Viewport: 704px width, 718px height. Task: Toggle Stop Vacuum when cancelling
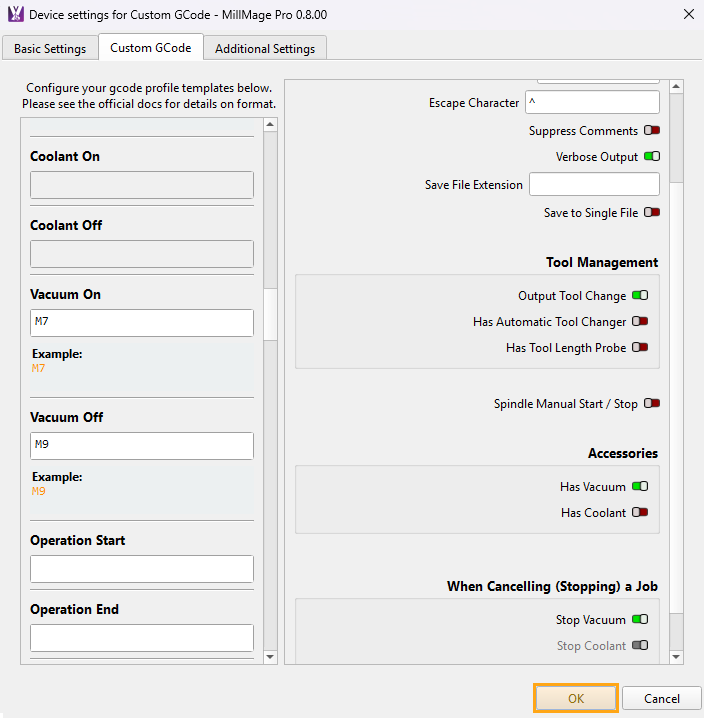(640, 620)
